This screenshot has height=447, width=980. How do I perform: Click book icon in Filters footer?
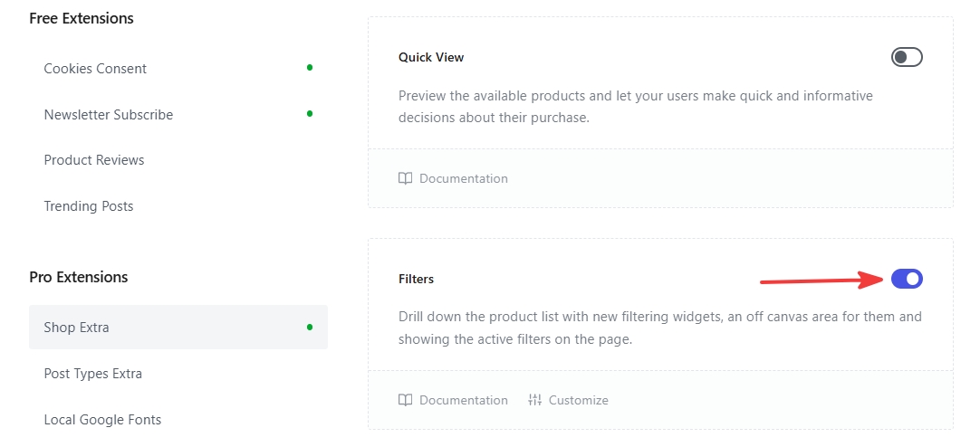point(405,400)
